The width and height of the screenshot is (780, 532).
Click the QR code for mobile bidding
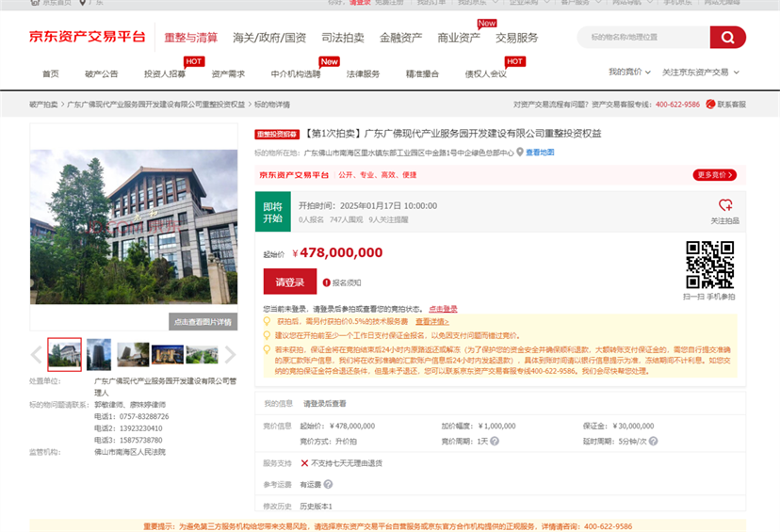(710, 265)
